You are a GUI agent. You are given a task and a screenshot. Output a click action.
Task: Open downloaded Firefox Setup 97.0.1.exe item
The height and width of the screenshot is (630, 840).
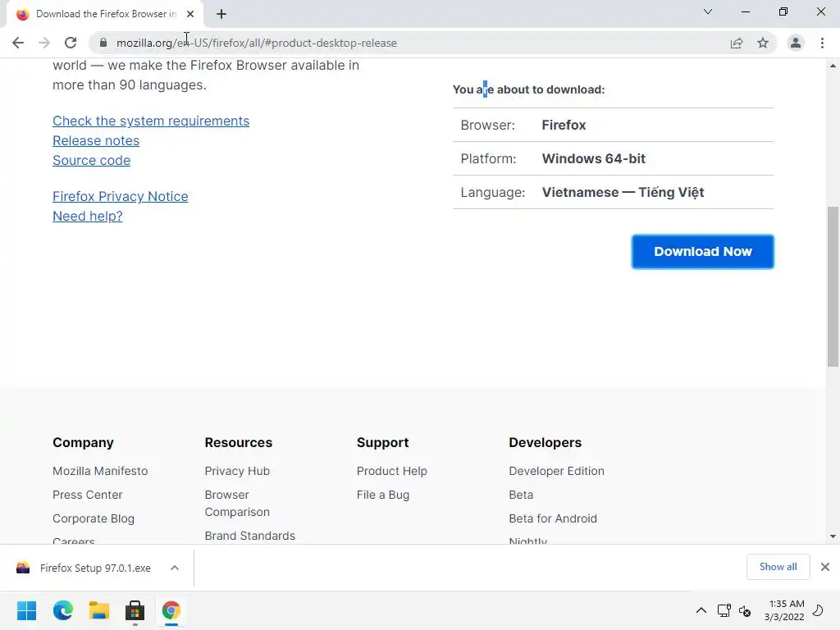[x=95, y=568]
